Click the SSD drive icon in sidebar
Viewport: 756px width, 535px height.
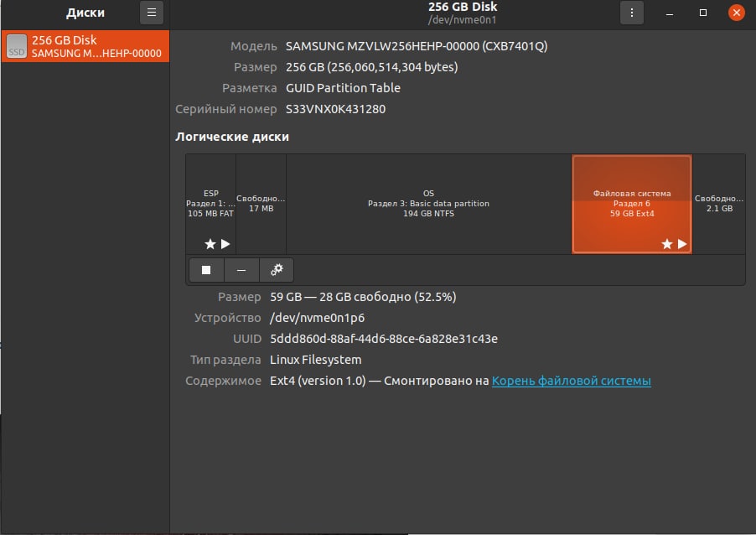17,46
